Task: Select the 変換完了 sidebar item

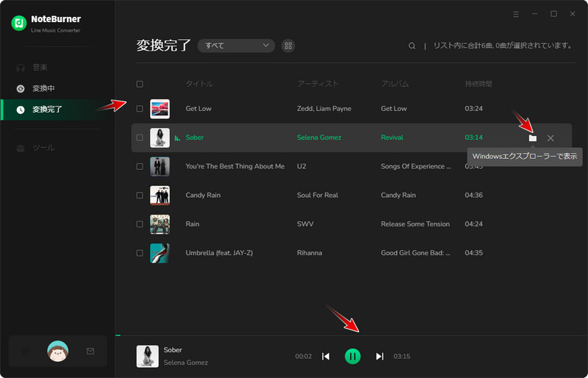Action: click(57, 110)
